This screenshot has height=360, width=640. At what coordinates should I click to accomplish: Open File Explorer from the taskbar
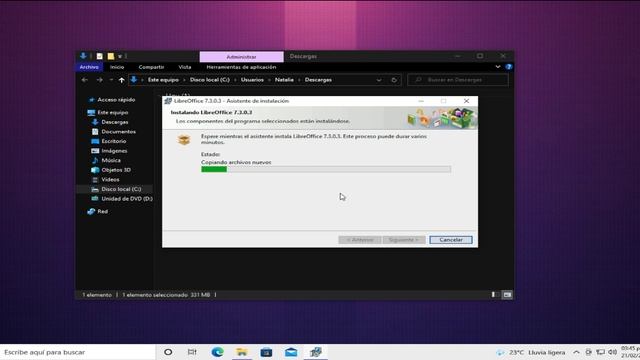click(x=242, y=352)
